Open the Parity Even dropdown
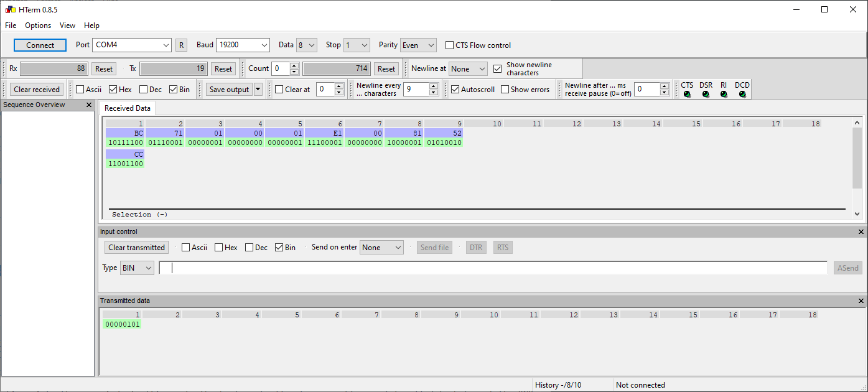This screenshot has width=868, height=392. (418, 45)
